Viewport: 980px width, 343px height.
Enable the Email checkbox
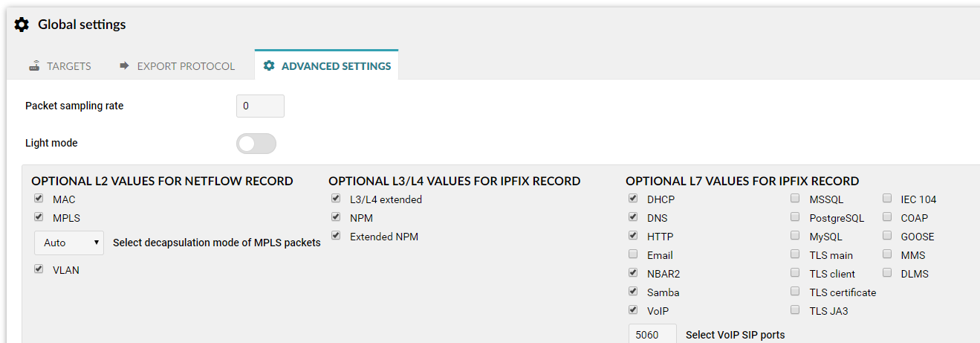click(633, 254)
